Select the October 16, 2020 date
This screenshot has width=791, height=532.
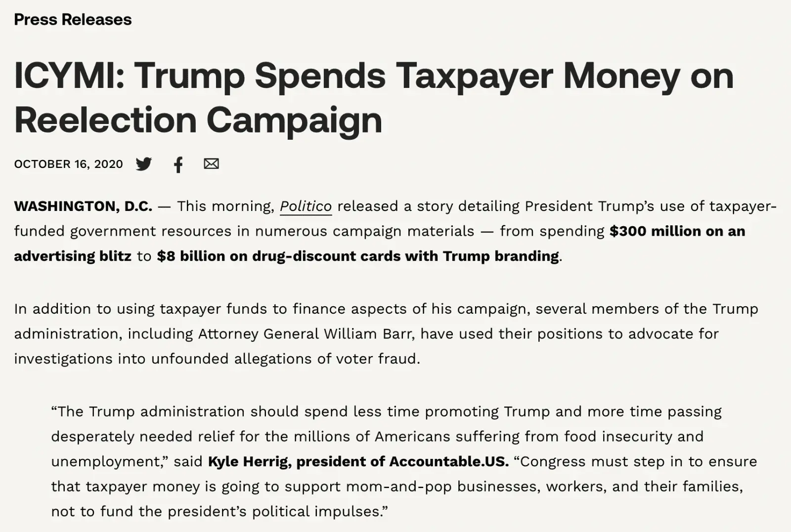[x=68, y=164]
